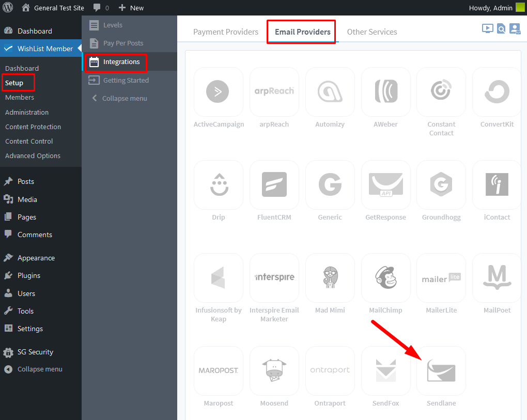
Task: Select the Integrations menu item
Action: [129, 62]
